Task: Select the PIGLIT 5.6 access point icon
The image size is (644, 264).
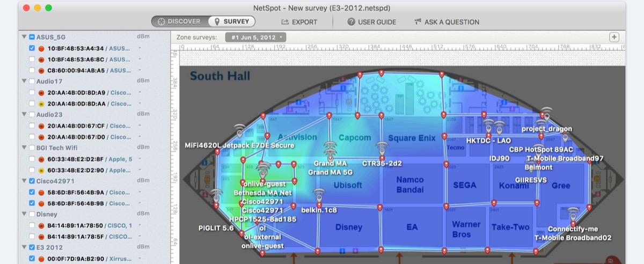Action: [216, 195]
